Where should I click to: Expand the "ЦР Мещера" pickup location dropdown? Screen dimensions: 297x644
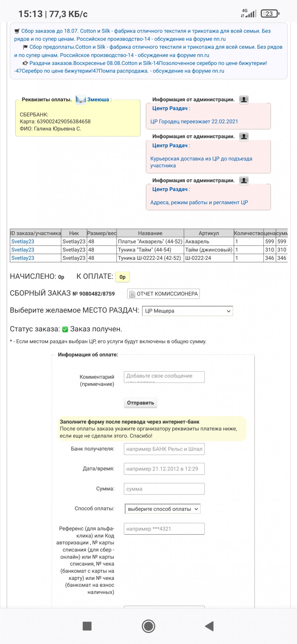click(x=187, y=311)
